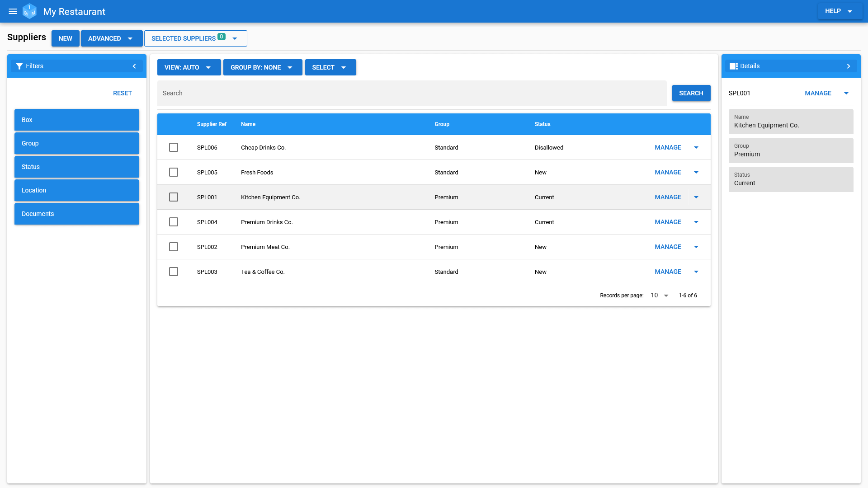Click the NEW supplier button

(x=65, y=38)
